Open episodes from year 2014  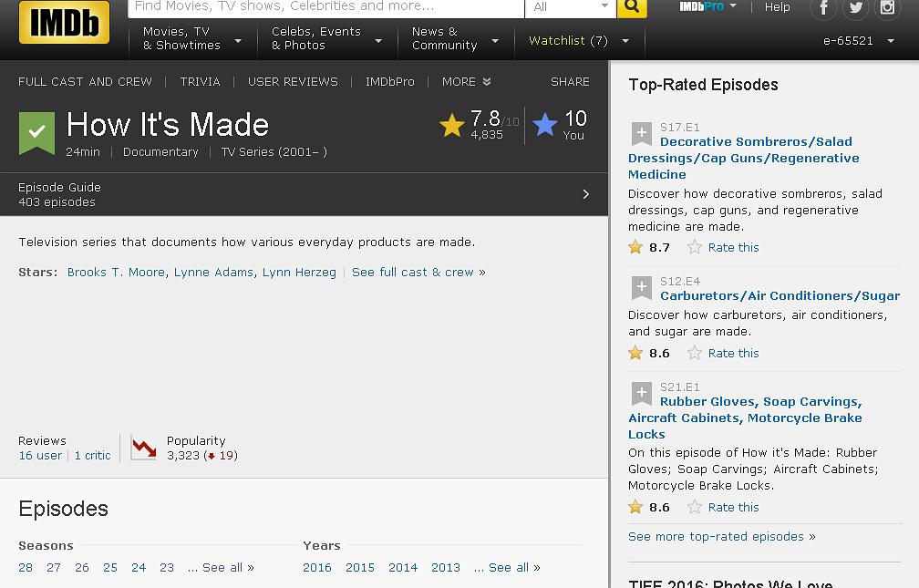click(403, 567)
